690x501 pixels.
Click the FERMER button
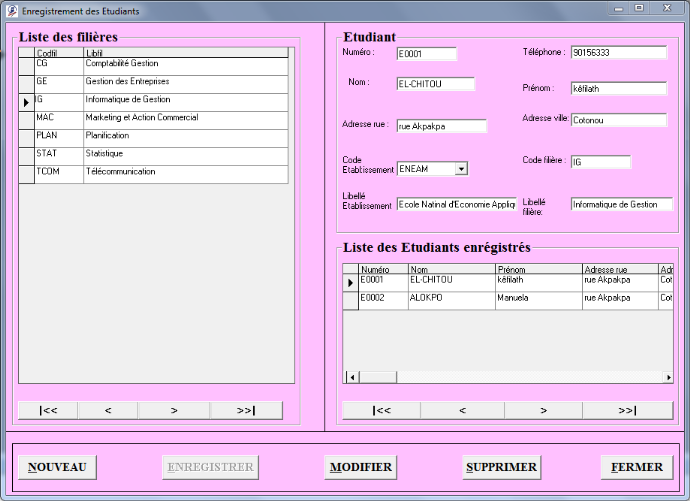pyautogui.click(x=637, y=467)
